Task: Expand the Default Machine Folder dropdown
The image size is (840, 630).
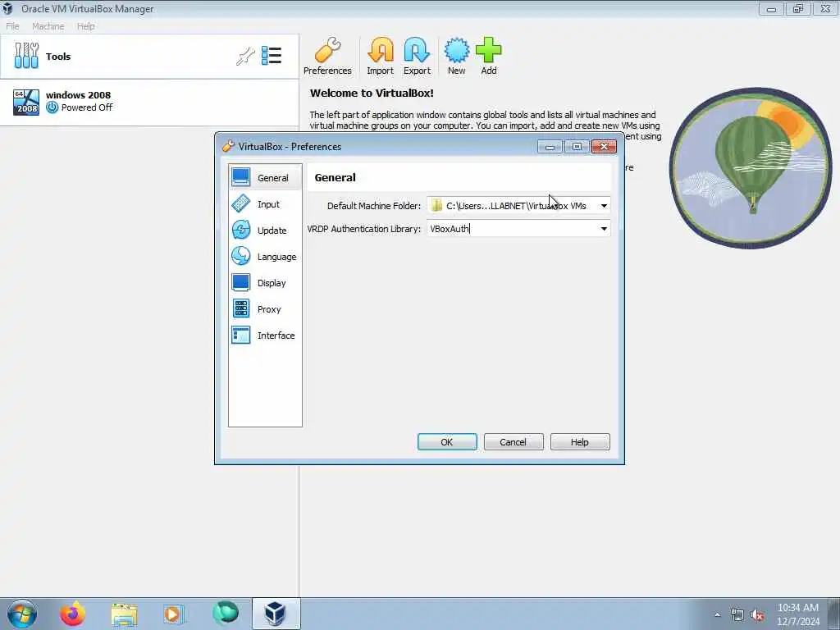Action: 604,206
